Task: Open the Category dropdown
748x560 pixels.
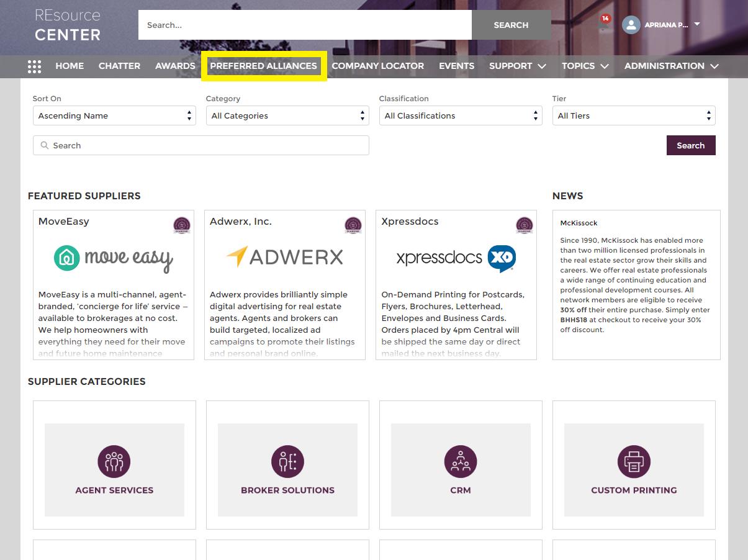Action: click(287, 115)
